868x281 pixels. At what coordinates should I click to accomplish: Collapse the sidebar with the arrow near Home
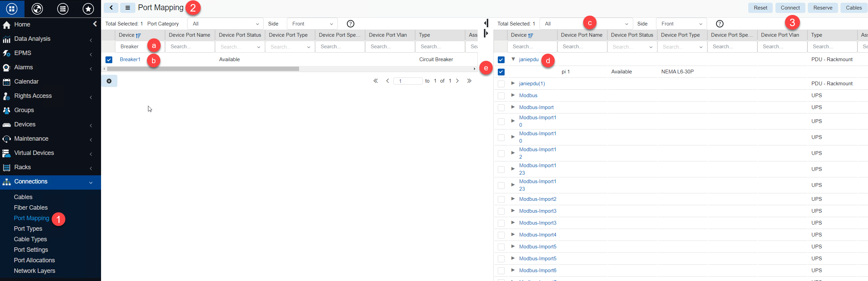coord(95,24)
